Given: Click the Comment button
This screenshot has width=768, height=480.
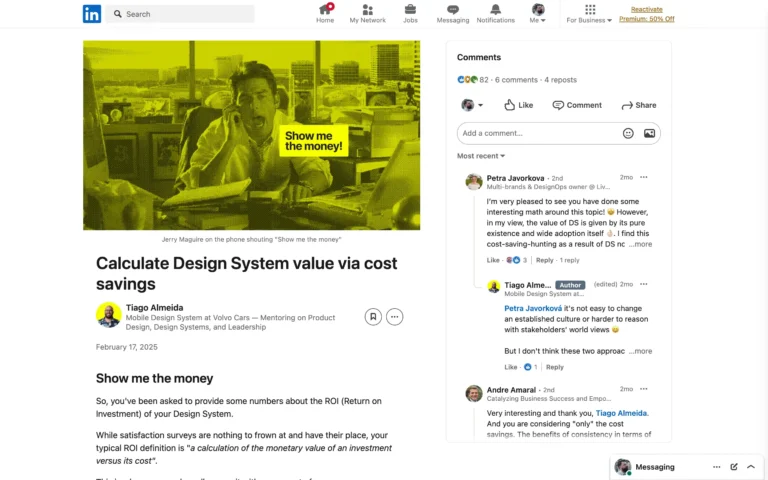Looking at the screenshot, I should click(577, 105).
